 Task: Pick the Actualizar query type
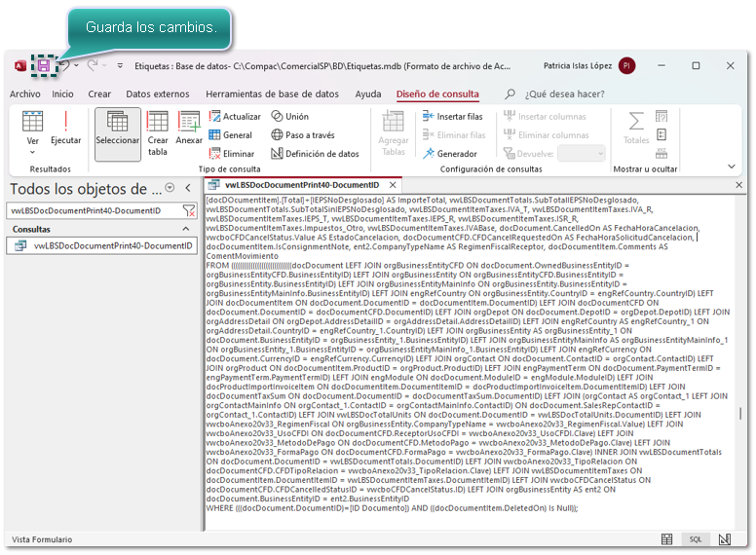coord(235,116)
